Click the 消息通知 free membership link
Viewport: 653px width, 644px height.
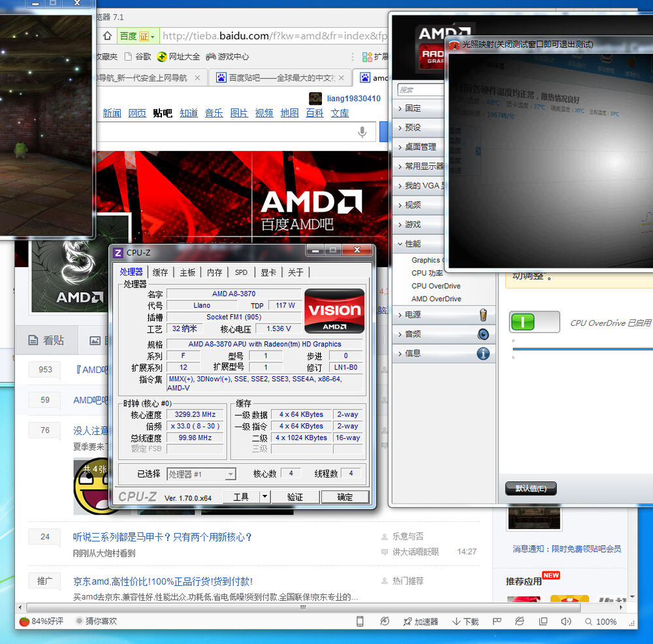(566, 549)
